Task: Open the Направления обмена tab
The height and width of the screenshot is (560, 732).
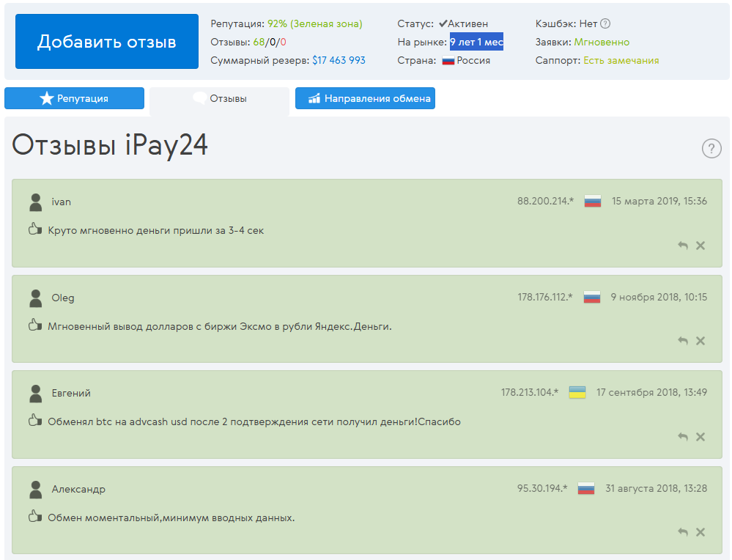Action: [365, 98]
